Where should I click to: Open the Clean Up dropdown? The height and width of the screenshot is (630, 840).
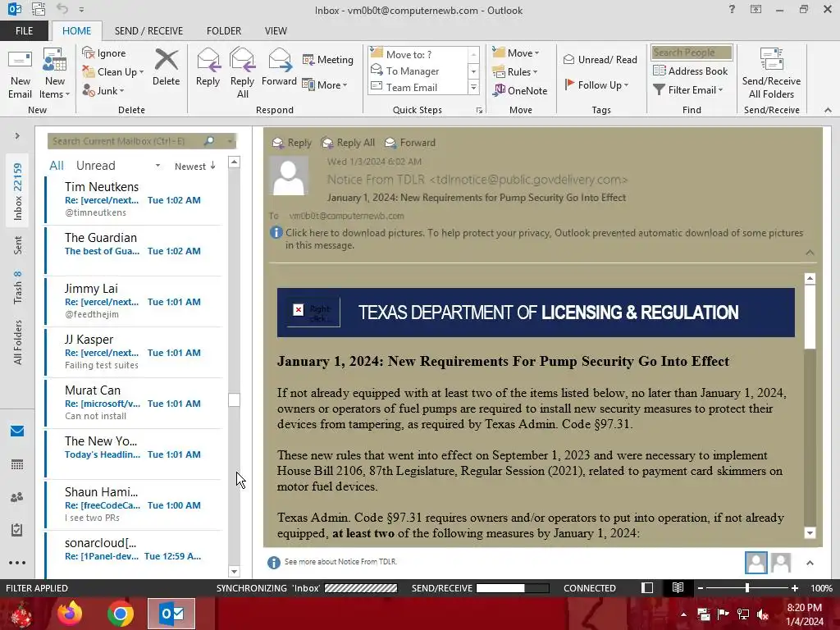[113, 72]
